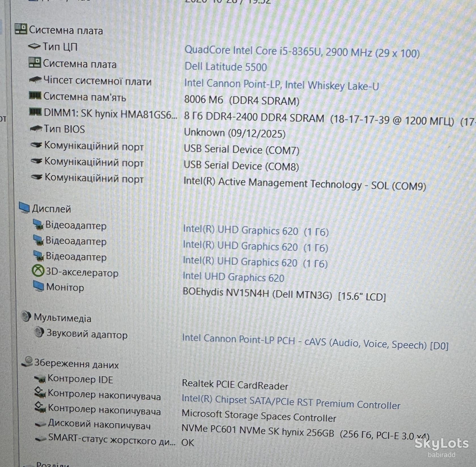Click the CPU icon beside Тип ЦП

pos(35,46)
